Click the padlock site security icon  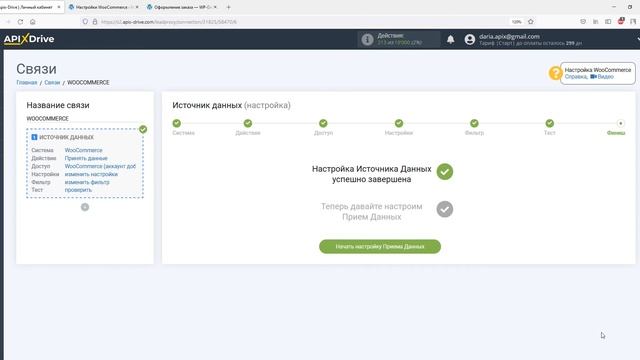tap(95, 22)
